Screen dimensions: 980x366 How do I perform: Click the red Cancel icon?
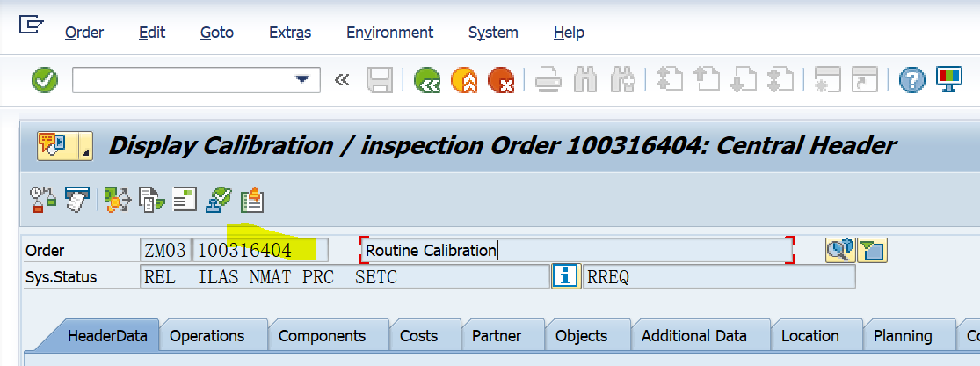[x=501, y=80]
